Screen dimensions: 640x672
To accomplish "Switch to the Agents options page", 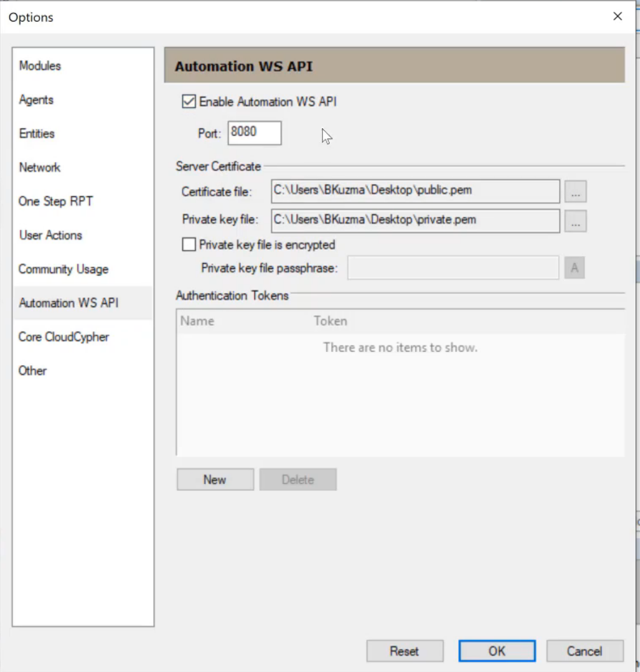I will click(36, 100).
